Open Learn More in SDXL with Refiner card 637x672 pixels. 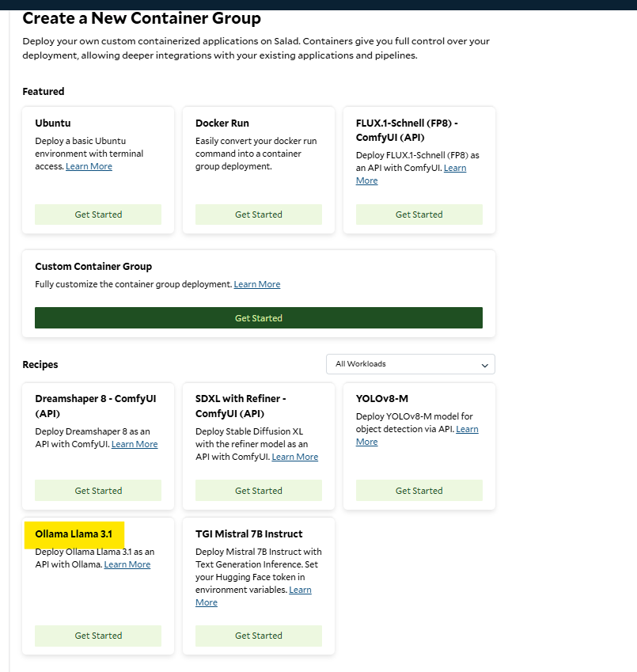[x=294, y=457]
